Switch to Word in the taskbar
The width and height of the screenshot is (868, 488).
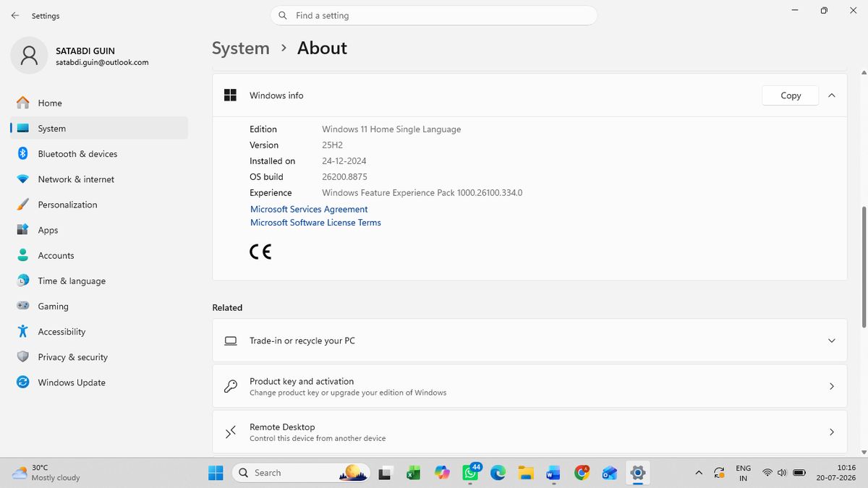(553, 473)
